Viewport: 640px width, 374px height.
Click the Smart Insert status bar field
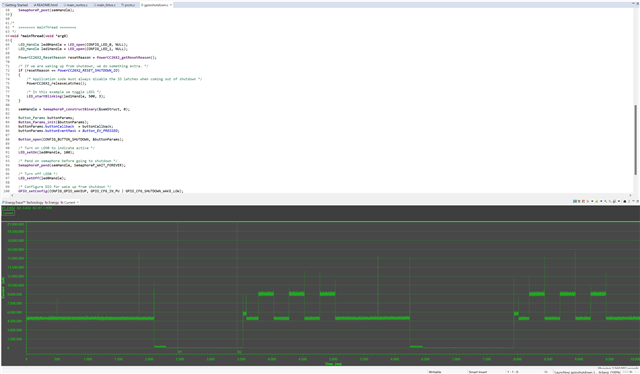point(478,372)
